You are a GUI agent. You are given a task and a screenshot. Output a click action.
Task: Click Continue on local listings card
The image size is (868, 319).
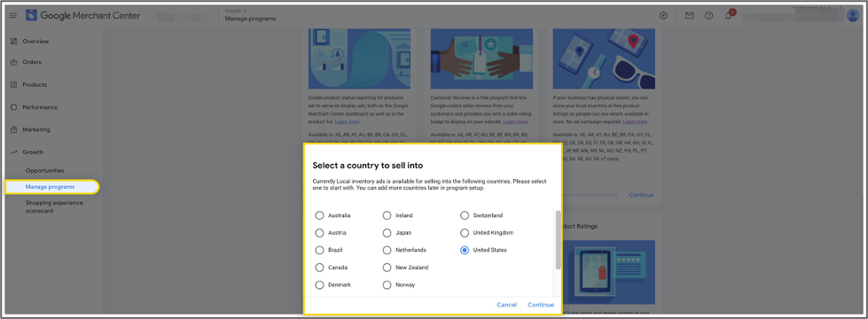[641, 195]
